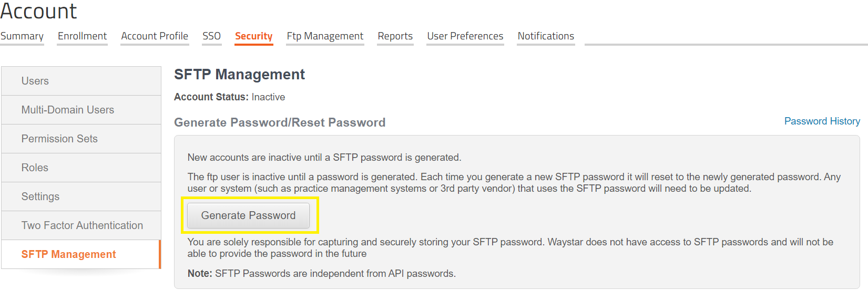Open the Password History link

coord(822,121)
